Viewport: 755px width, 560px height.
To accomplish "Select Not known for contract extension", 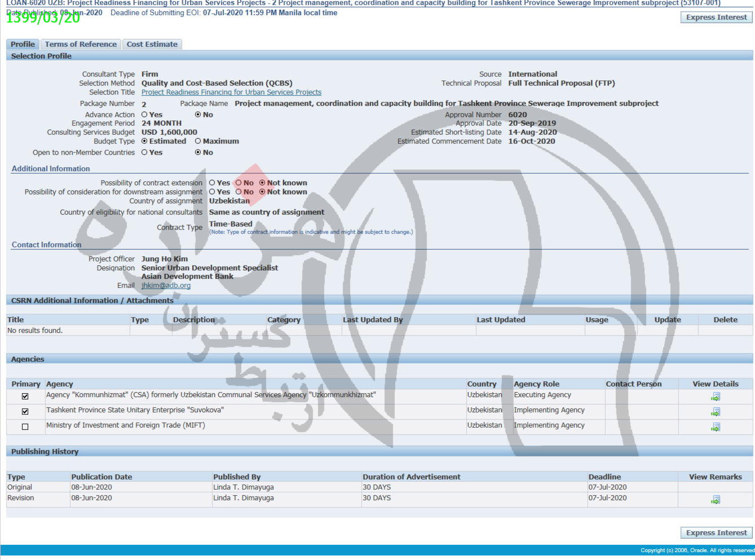I will 262,183.
